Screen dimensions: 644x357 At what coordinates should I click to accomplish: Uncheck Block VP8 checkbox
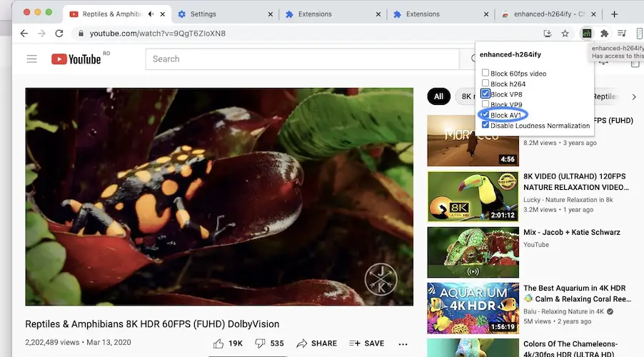[485, 94]
